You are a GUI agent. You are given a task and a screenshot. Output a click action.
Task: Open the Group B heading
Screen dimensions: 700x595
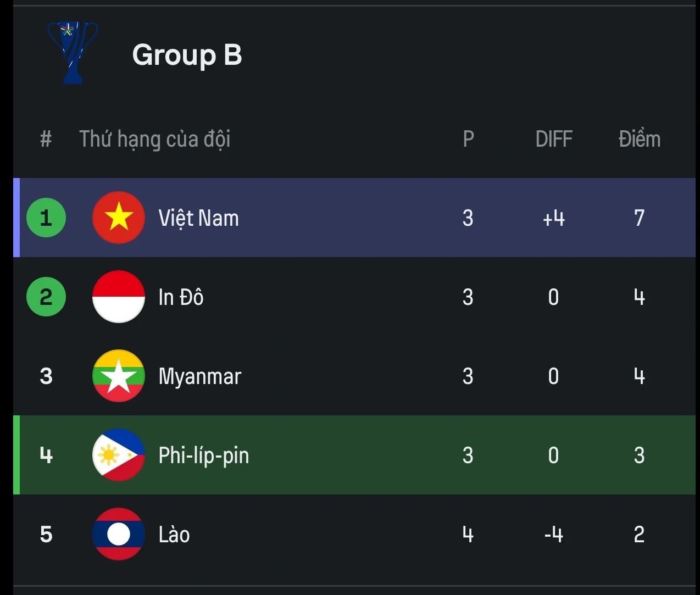187,55
